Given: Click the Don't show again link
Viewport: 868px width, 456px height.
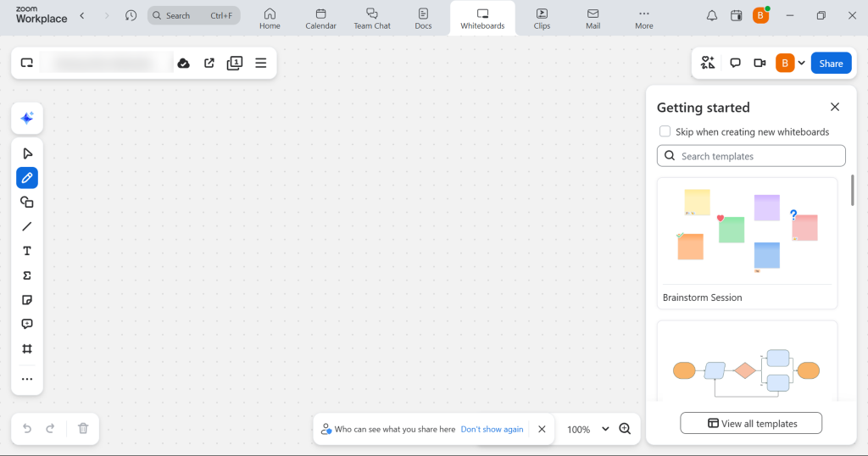Looking at the screenshot, I should click(492, 430).
